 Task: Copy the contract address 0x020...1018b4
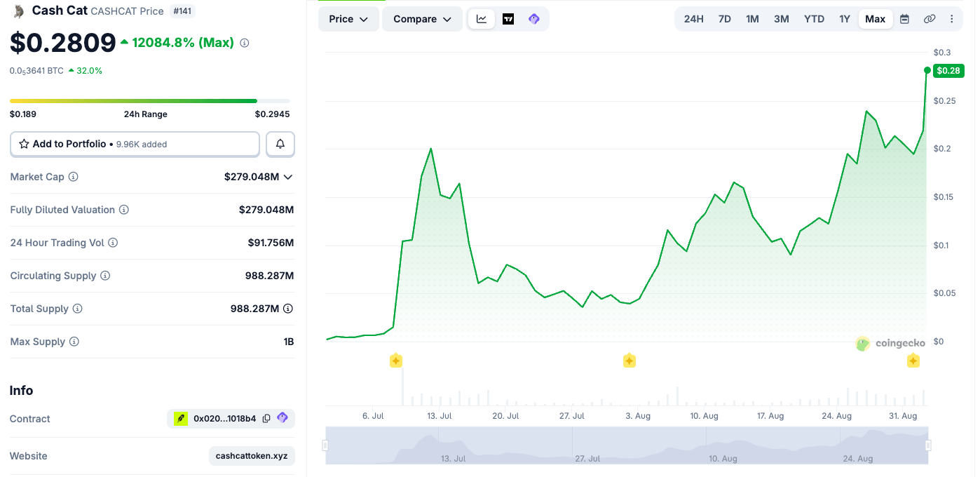tap(266, 419)
